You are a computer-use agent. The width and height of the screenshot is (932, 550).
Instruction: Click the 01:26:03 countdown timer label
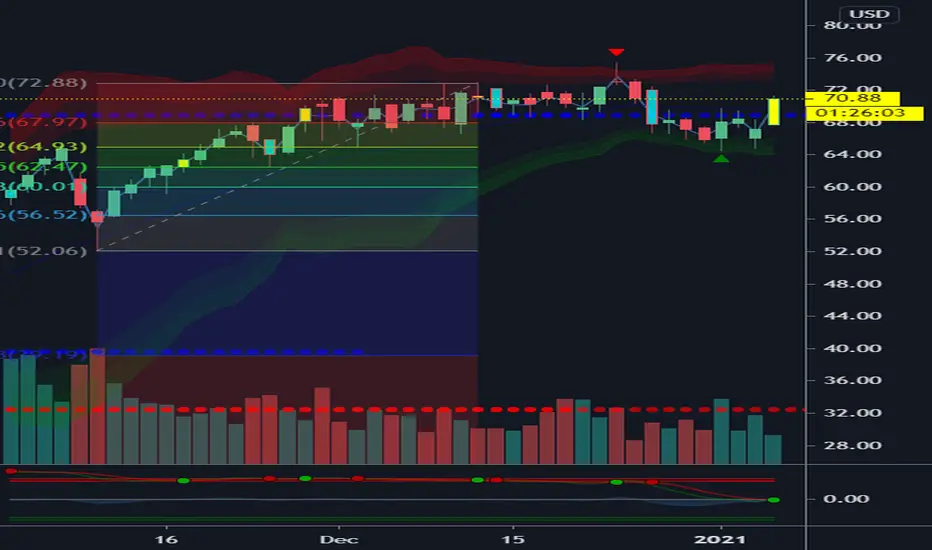[x=864, y=113]
